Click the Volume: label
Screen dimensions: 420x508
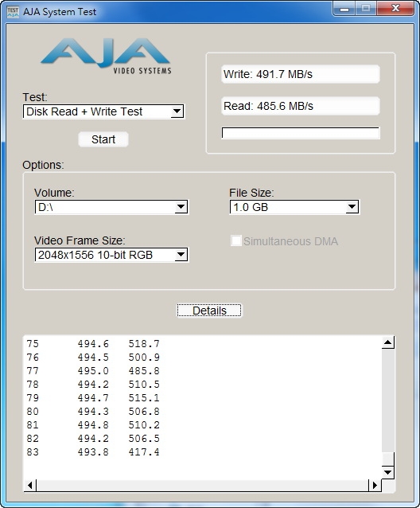click(x=54, y=193)
